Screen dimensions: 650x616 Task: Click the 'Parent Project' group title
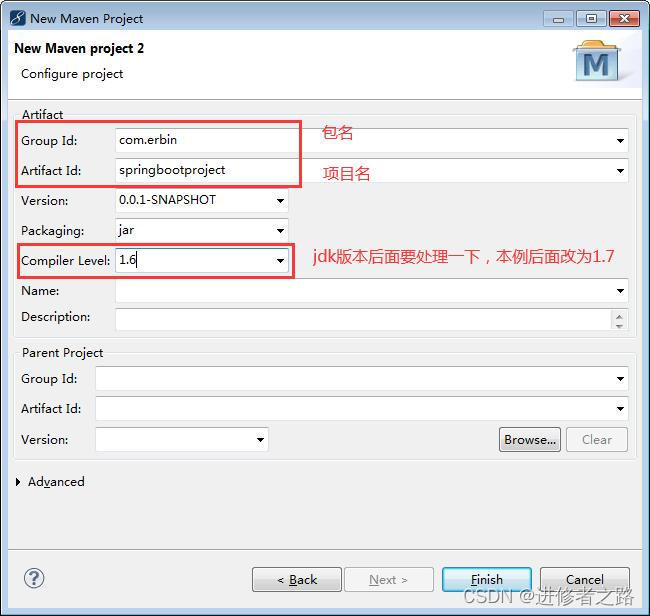point(62,353)
